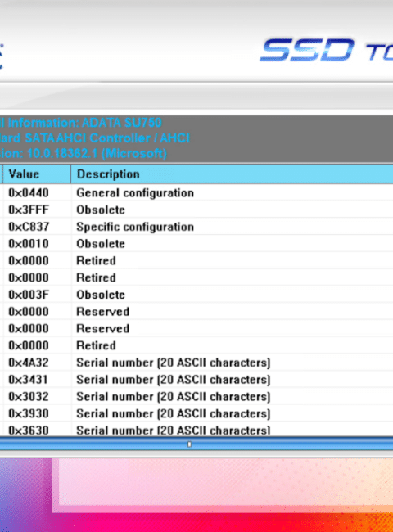This screenshot has width=393, height=532.
Task: Click Obsolete in the 0x0010 row
Action: 101,244
